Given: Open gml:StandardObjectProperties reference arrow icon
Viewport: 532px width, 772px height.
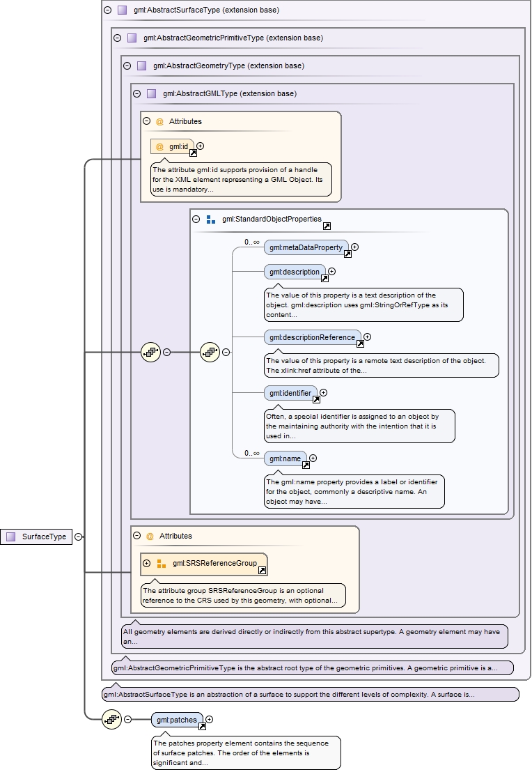Looking at the screenshot, I should click(x=327, y=226).
